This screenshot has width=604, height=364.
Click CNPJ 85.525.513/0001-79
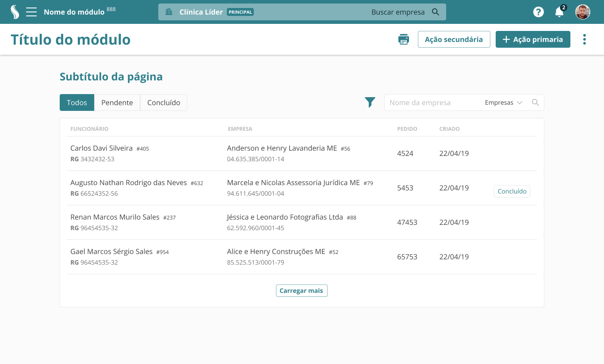click(256, 262)
